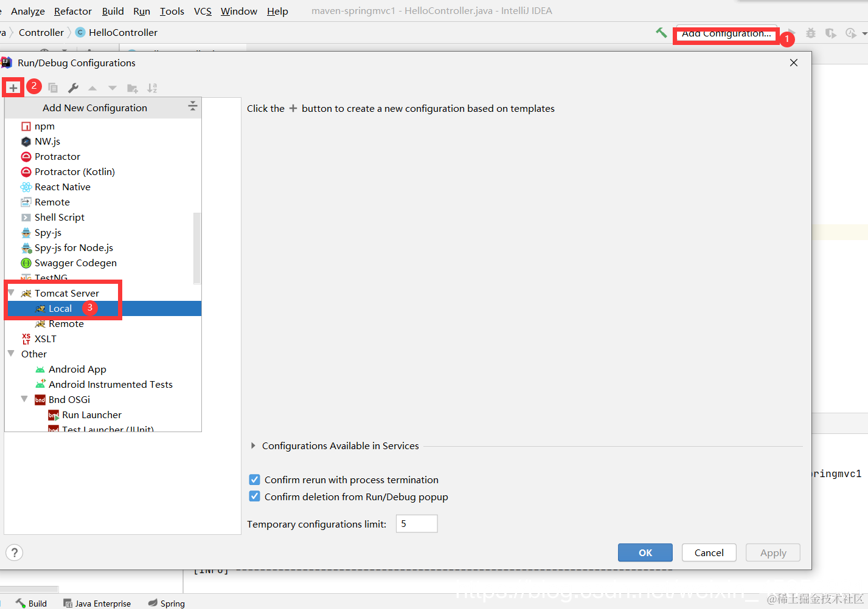
Task: Click the Temporary configurations limit field
Action: [417, 523]
